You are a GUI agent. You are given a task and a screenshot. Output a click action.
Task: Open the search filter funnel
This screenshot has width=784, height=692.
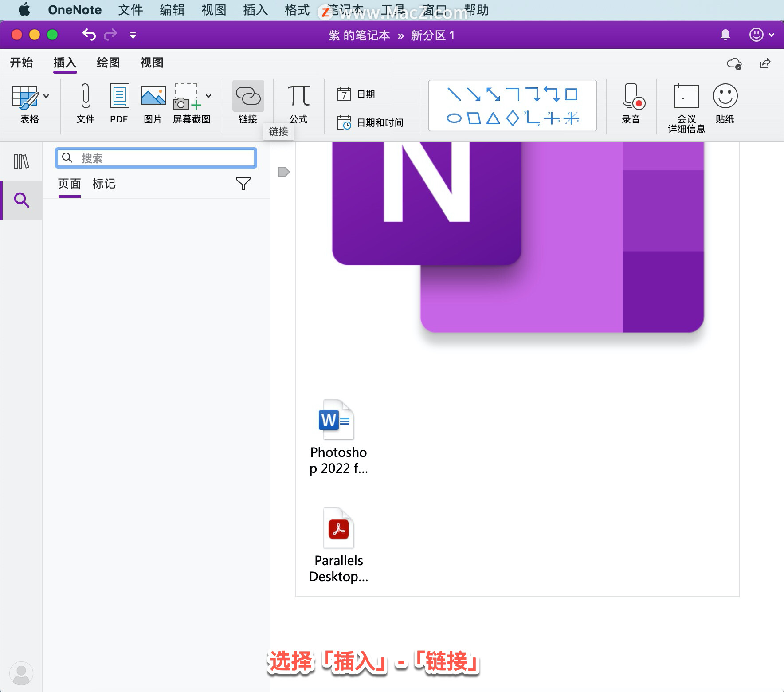click(x=243, y=184)
